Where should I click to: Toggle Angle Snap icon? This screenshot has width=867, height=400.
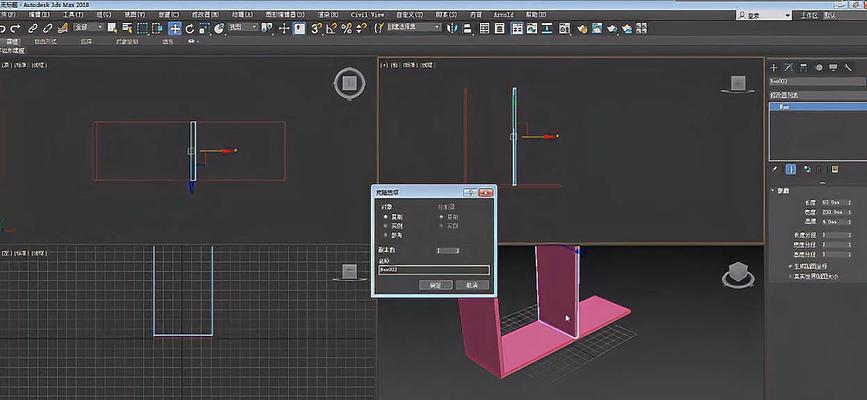tap(332, 28)
